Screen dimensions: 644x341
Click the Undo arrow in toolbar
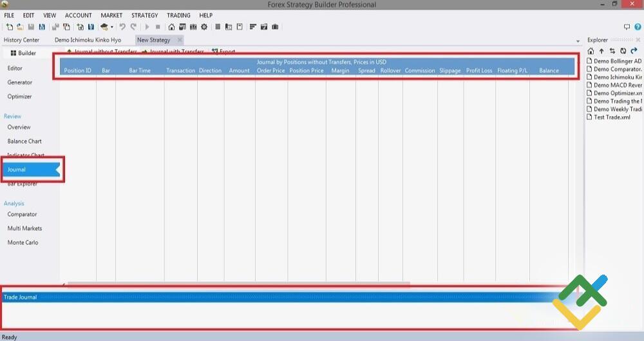pyautogui.click(x=122, y=26)
